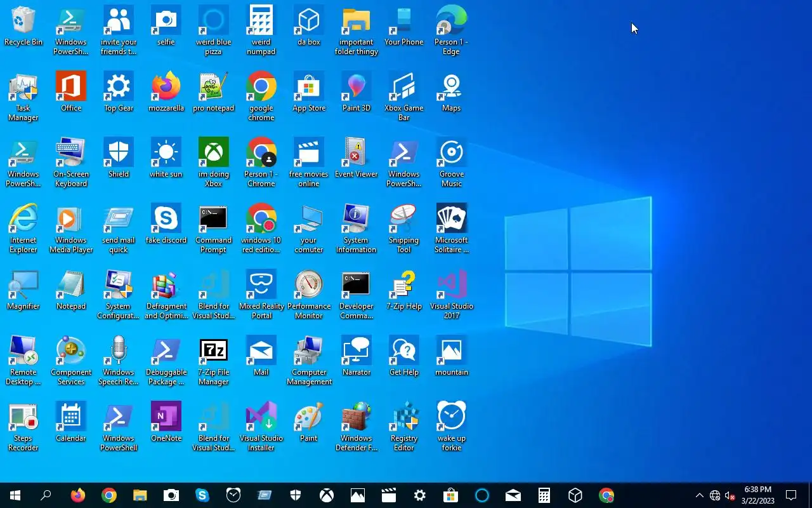
Task: Select the 'windows 10 red edition' Chrome icon
Action: coord(261,229)
